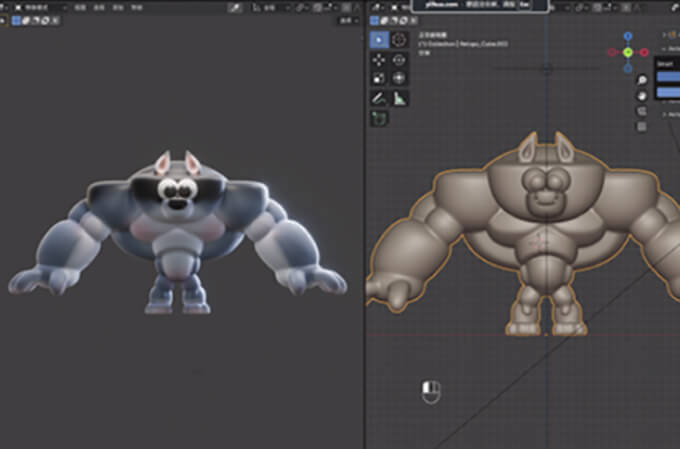
Task: Select the Select Box tool in right viewport
Action: [x=380, y=40]
